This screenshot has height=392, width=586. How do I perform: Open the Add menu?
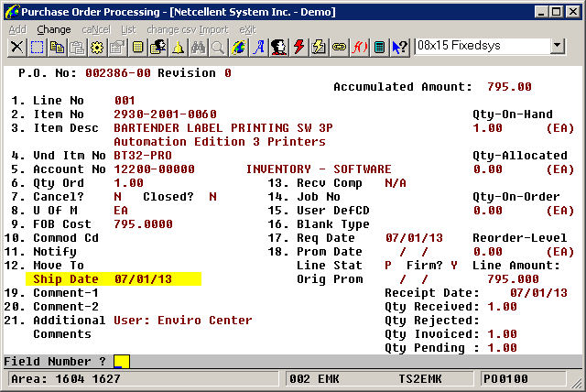tap(17, 29)
